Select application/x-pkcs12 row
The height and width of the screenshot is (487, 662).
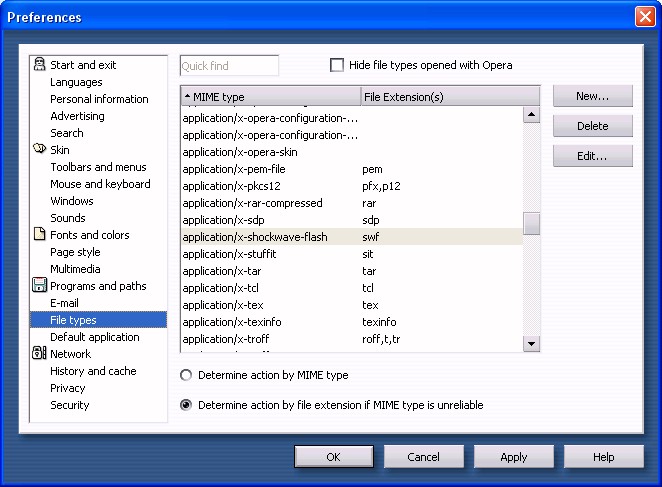[x=352, y=186]
